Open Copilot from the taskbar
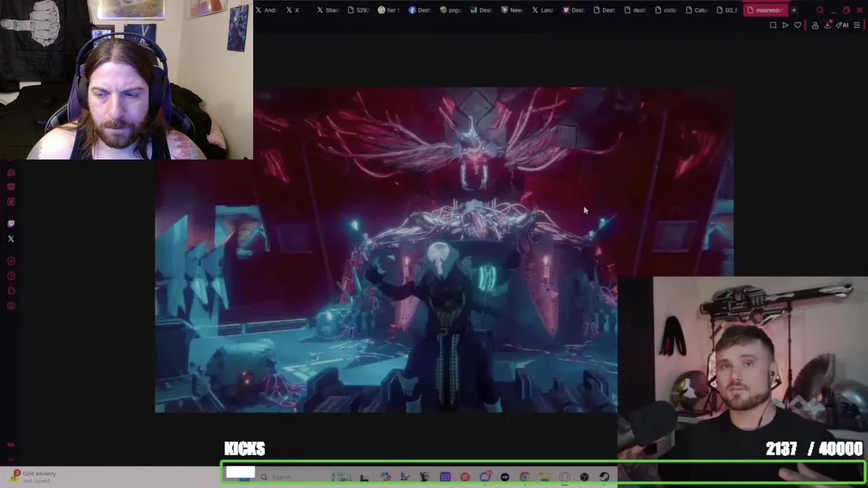 click(x=385, y=477)
